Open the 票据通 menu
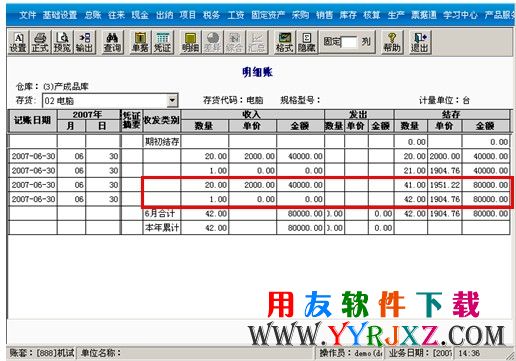The height and width of the screenshot is (361, 516). click(424, 15)
